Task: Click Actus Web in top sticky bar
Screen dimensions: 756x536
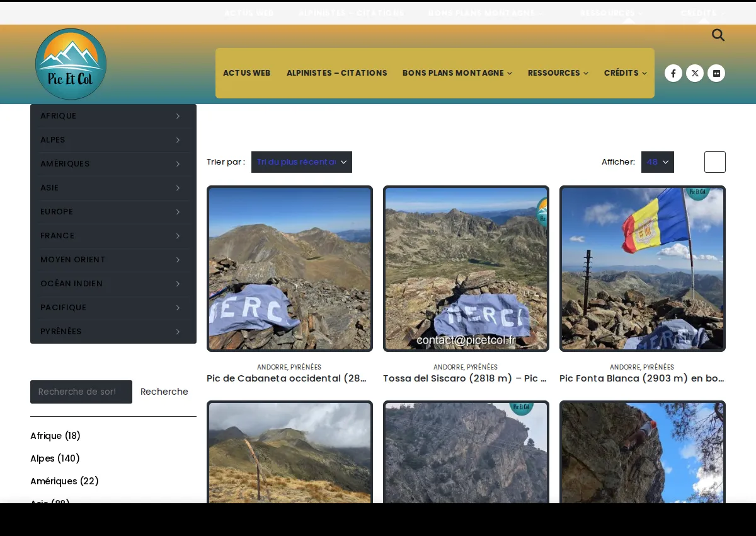Action: tap(249, 13)
